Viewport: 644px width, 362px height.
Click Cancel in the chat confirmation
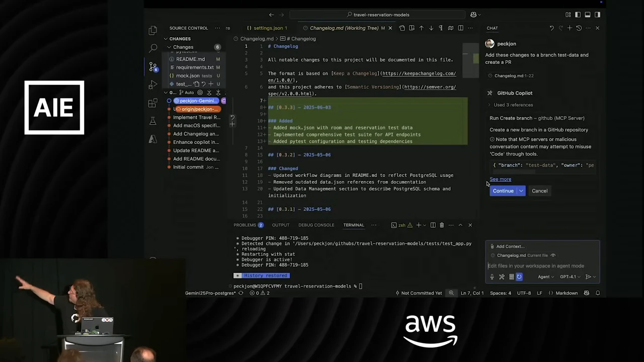coord(539,191)
